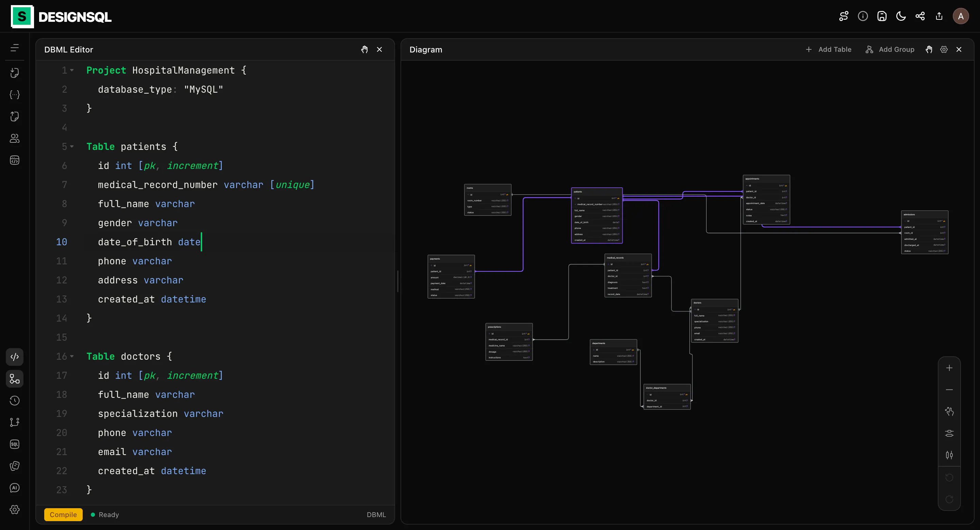
Task: Open user avatar menu A
Action: 961,16
